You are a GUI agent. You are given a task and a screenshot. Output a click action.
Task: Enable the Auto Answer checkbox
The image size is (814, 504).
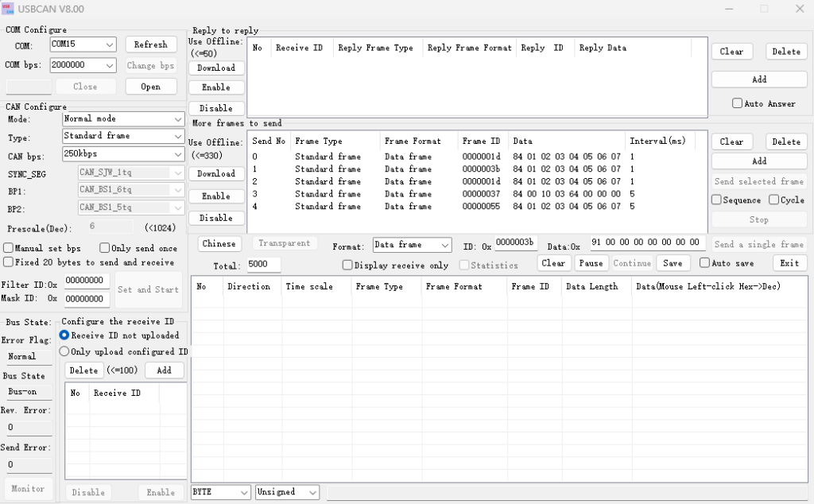pyautogui.click(x=738, y=103)
